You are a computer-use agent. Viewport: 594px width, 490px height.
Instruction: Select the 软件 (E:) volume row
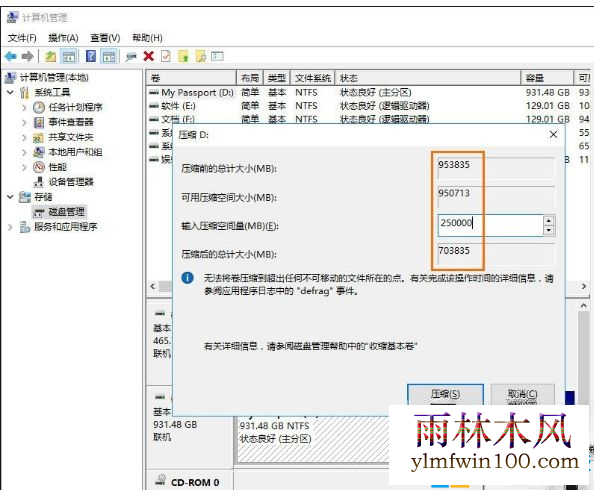click(x=369, y=106)
